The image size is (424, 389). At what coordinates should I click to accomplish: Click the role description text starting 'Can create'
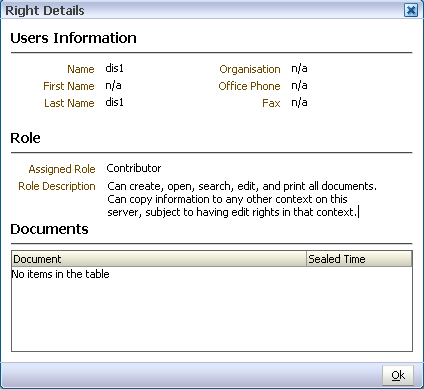tap(242, 199)
